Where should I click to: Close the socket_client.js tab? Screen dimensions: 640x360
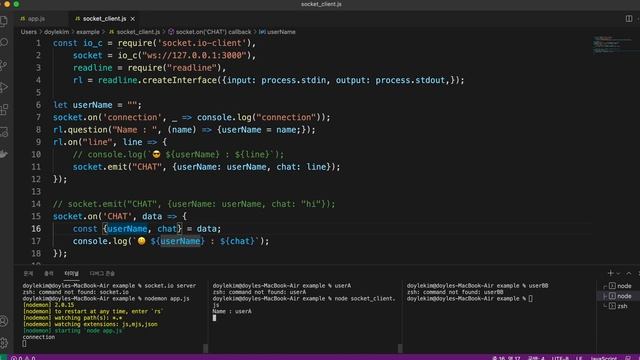pos(133,19)
